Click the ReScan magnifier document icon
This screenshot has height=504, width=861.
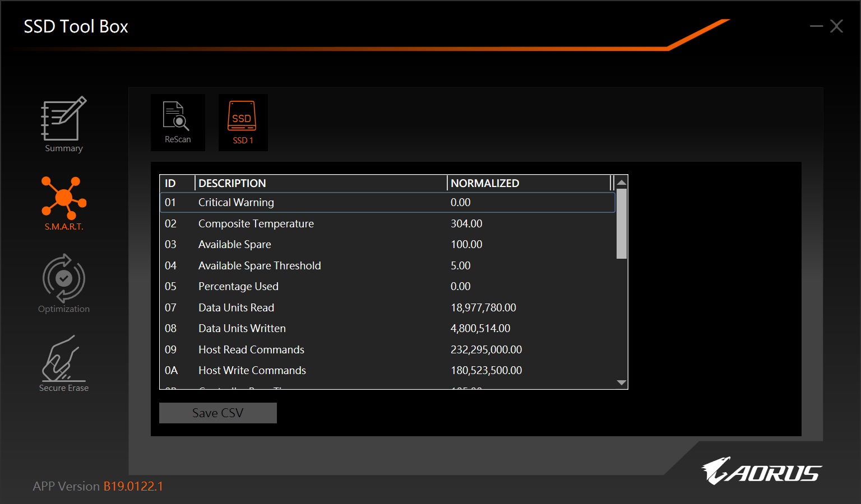(177, 116)
